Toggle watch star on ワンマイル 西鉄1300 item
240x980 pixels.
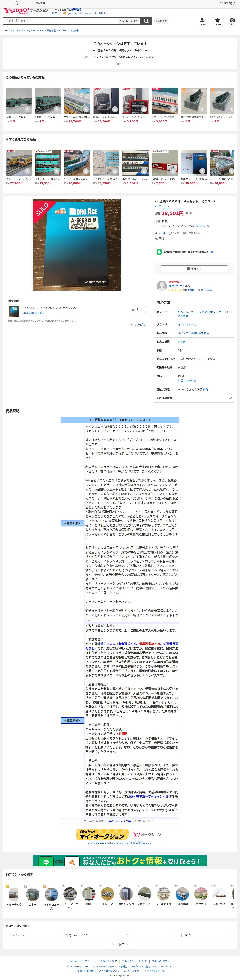[x=86, y=171]
